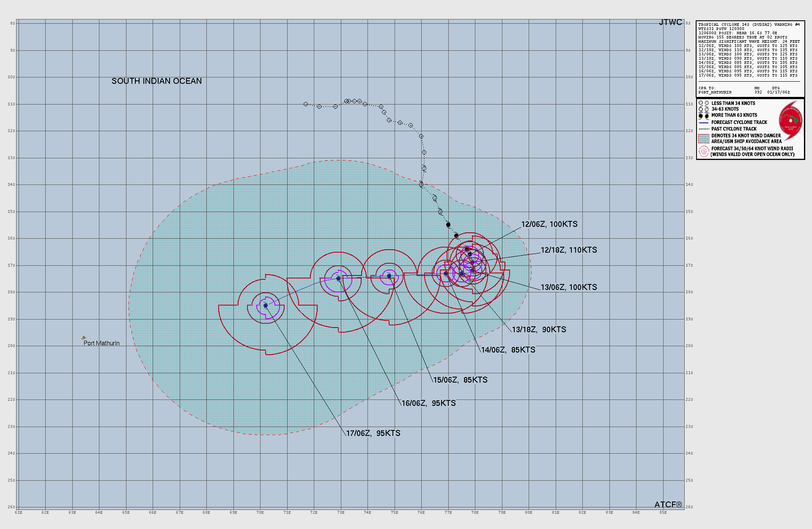Click the JTWC text on the map
Viewport: 812px width, 529px height.
(670, 22)
